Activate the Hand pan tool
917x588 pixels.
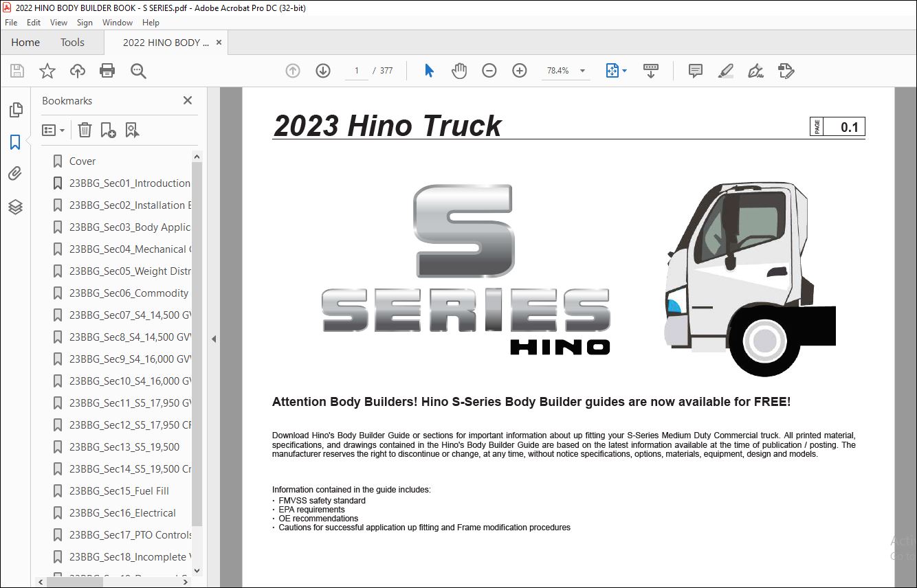coord(459,71)
